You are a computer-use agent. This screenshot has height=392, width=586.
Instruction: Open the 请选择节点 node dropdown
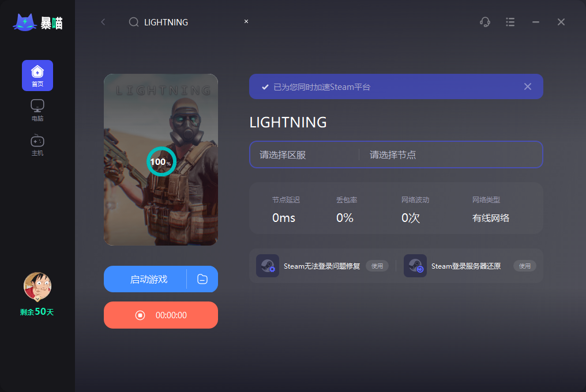click(450, 154)
